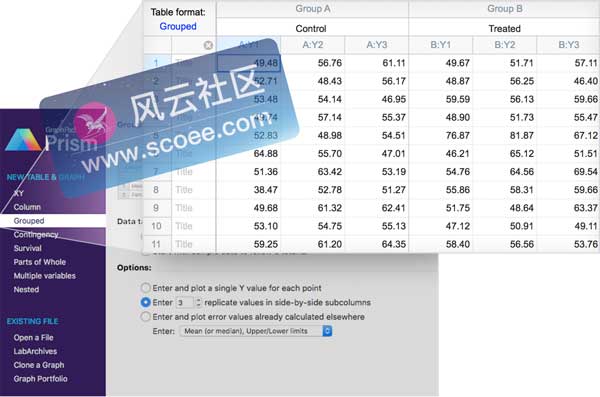Open the Mean (or median), Upper/Lower limits dropdown
600x397 pixels.
[x=256, y=331]
